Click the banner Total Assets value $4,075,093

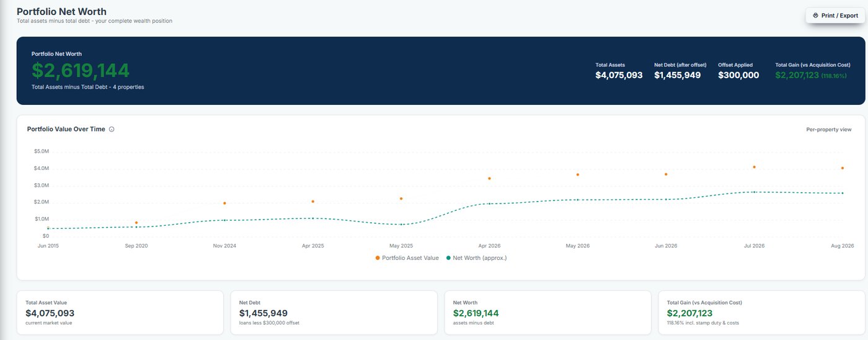tap(619, 75)
